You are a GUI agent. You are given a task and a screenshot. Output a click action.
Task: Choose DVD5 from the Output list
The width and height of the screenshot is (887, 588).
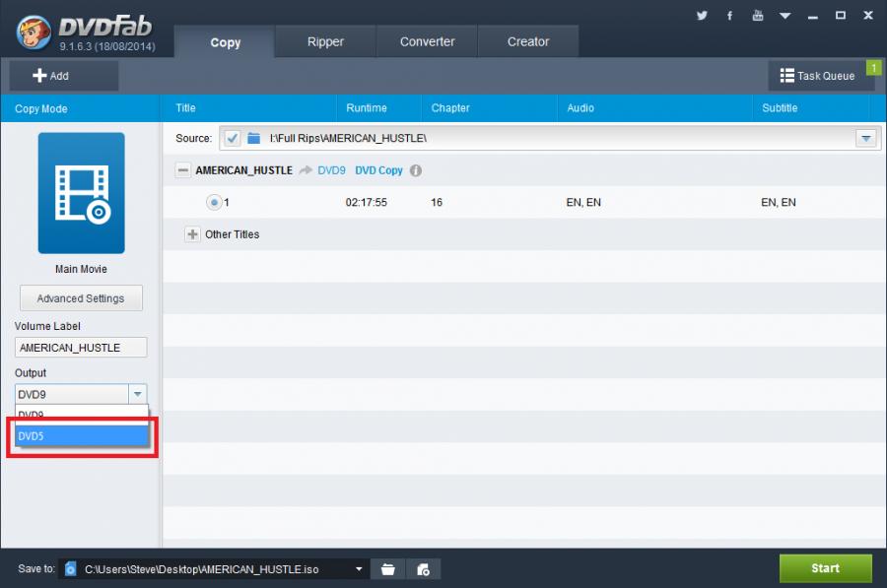tap(81, 435)
